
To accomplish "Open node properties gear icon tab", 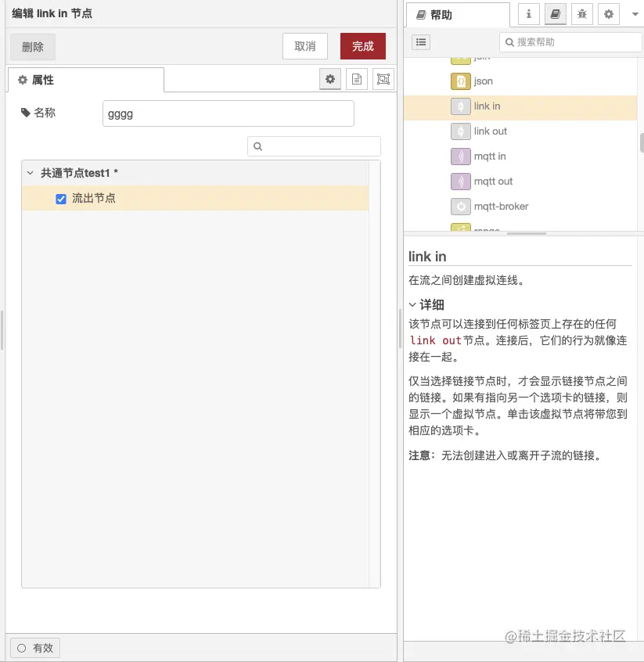I will [330, 79].
